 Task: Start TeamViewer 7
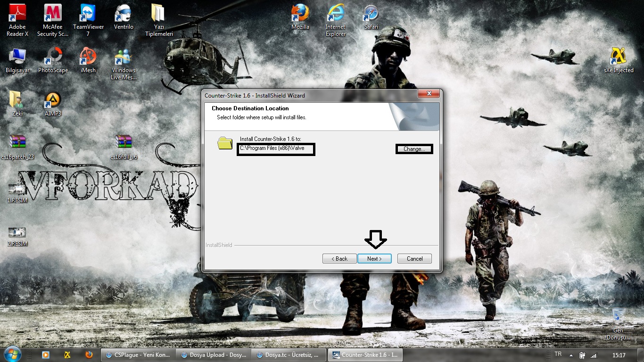pyautogui.click(x=88, y=14)
